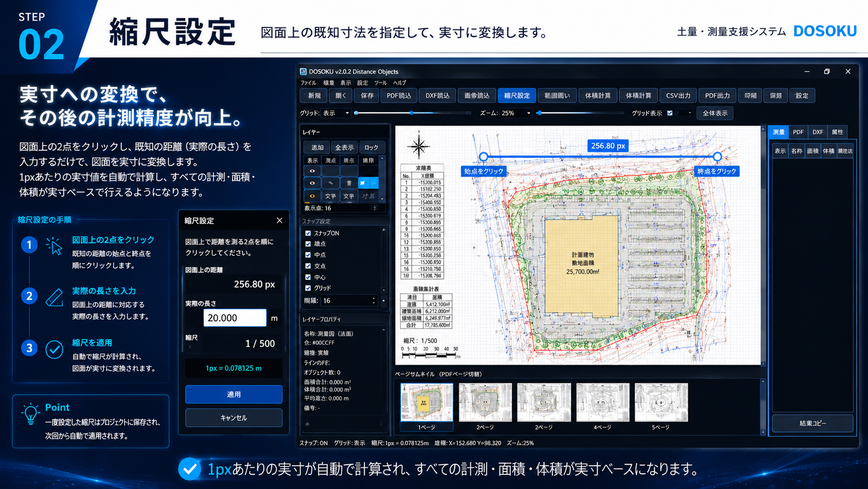Viewport: 868px width, 489px height.
Task: Click the blue highlighted flag icon in the layer list
Action: [x=362, y=183]
